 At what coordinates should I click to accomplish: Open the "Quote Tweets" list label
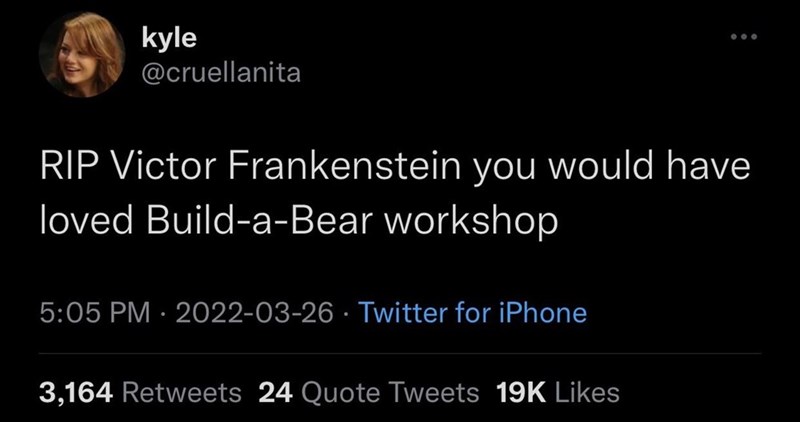point(389,392)
